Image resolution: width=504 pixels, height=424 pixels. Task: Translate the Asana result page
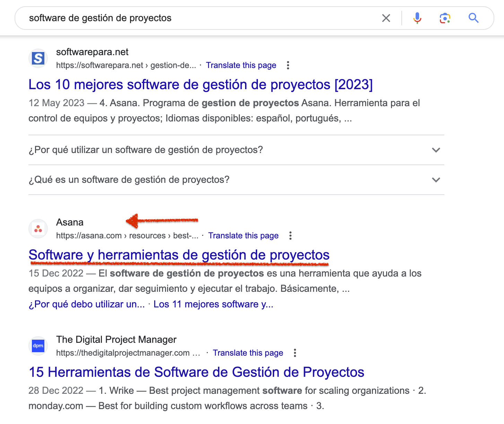click(x=243, y=236)
